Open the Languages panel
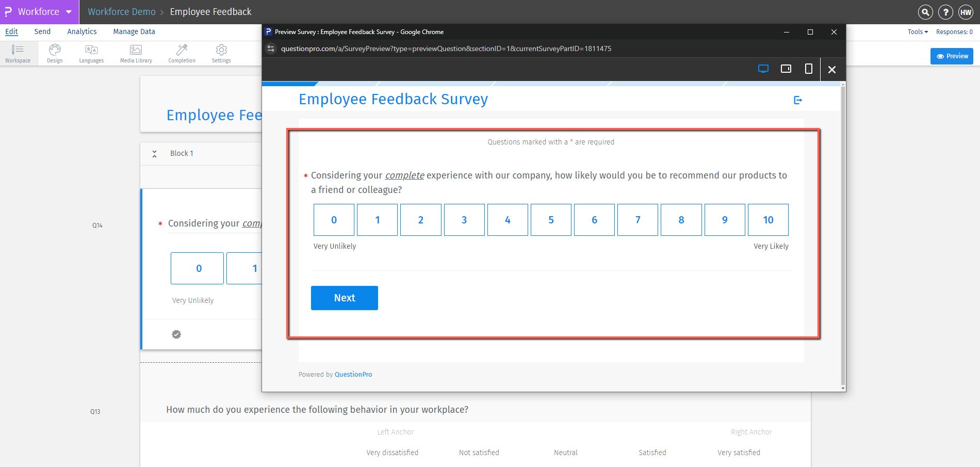 point(91,53)
